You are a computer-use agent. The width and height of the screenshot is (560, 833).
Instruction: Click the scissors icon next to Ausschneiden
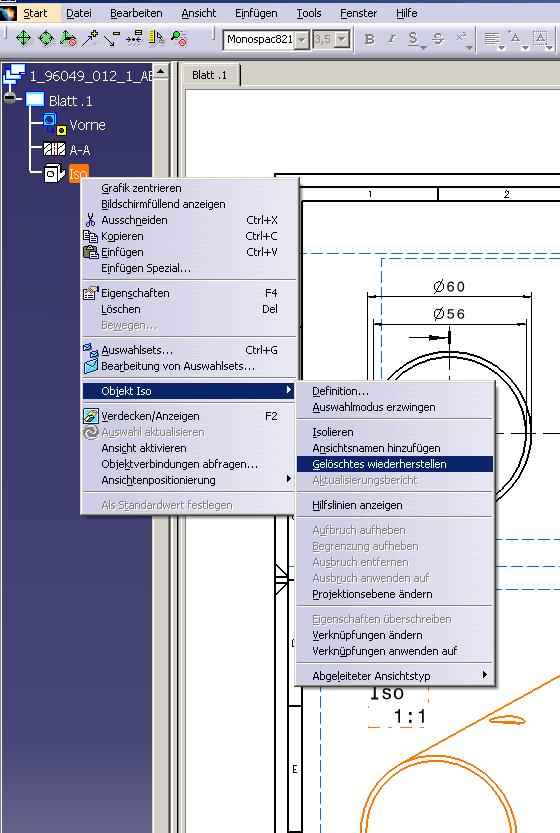pyautogui.click(x=91, y=220)
